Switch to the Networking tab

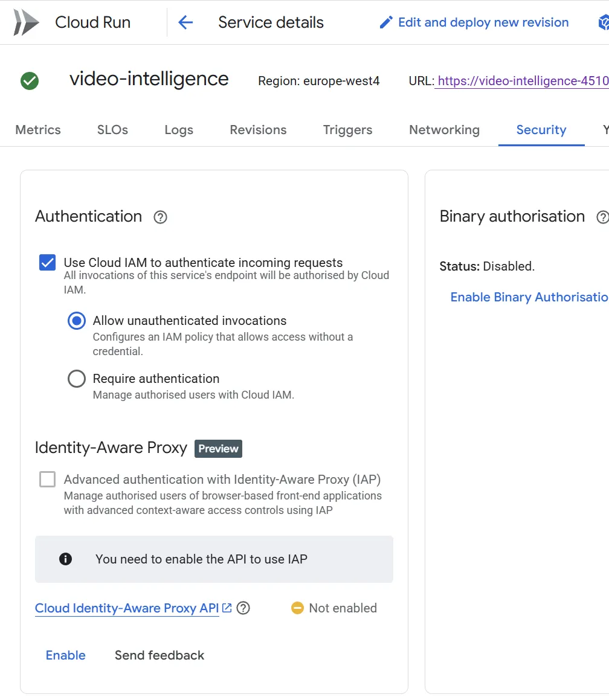coord(444,130)
